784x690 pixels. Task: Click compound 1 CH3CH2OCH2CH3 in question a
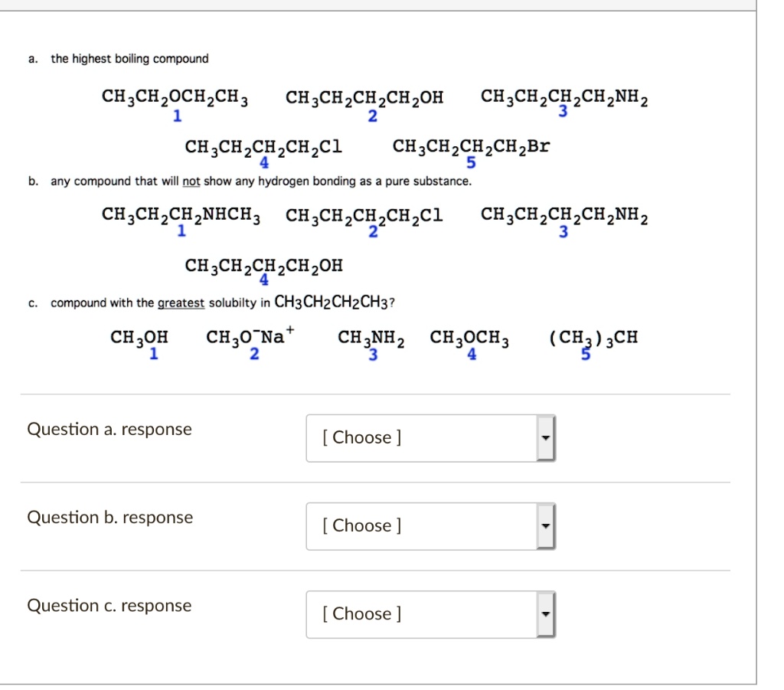pyautogui.click(x=175, y=97)
